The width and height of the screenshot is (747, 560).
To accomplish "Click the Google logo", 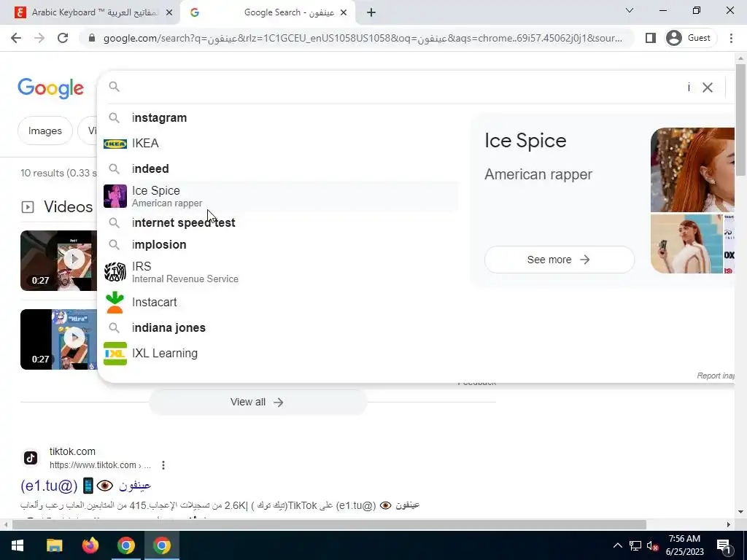I will tap(50, 88).
